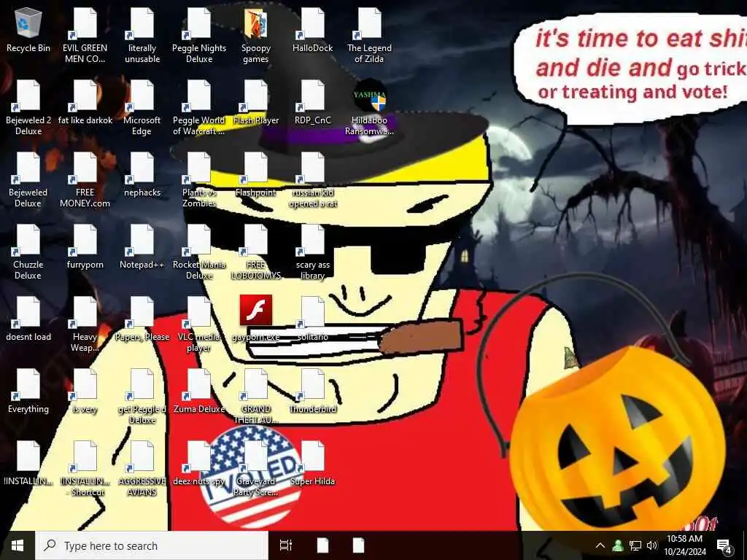This screenshot has height=560, width=747.
Task: Launch GRAND THEFT AU shortcut
Action: click(256, 397)
